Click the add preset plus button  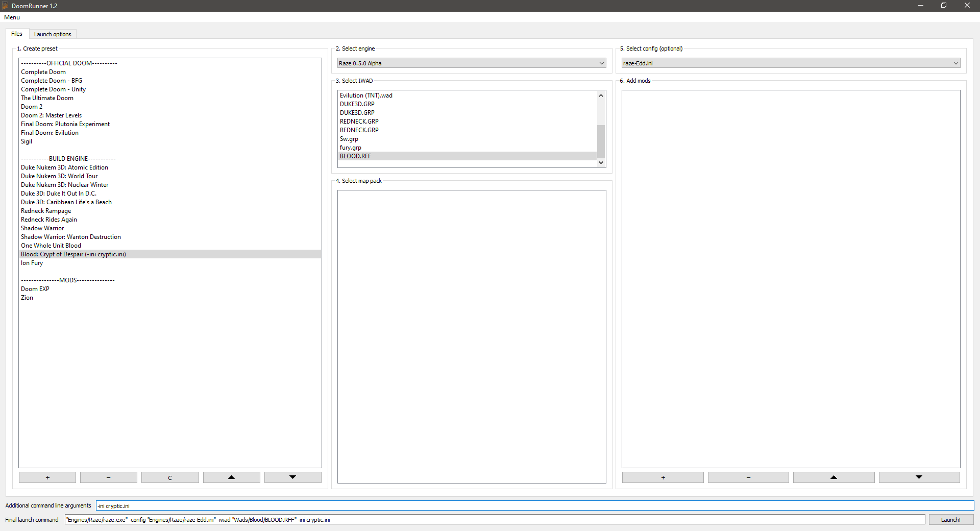[x=47, y=477]
